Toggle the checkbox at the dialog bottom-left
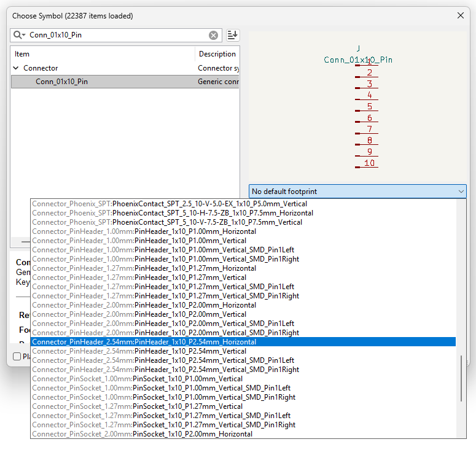 point(17,356)
